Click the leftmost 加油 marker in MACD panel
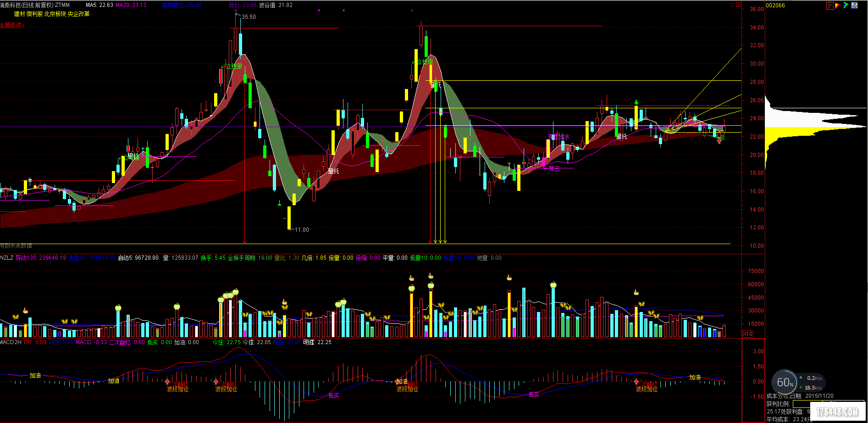 pos(35,375)
